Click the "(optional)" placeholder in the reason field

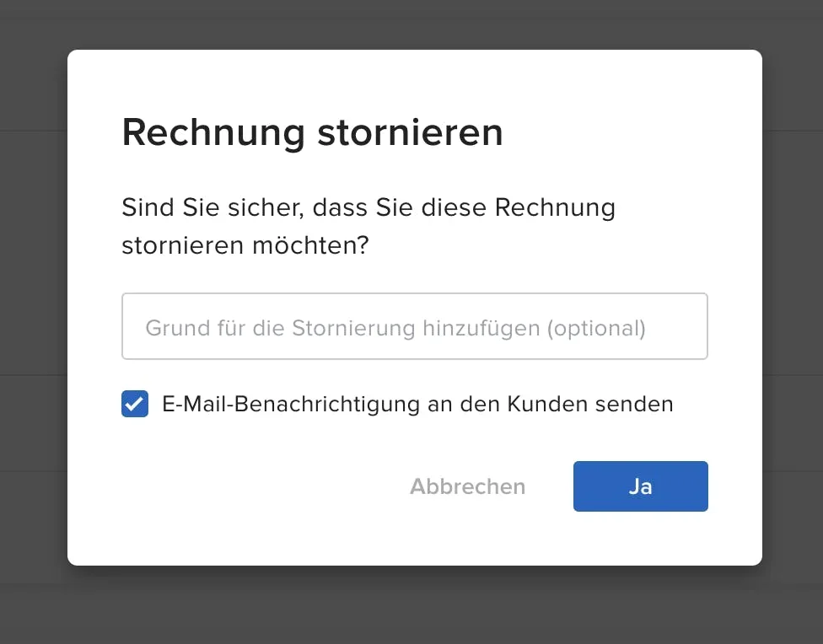[x=596, y=327]
